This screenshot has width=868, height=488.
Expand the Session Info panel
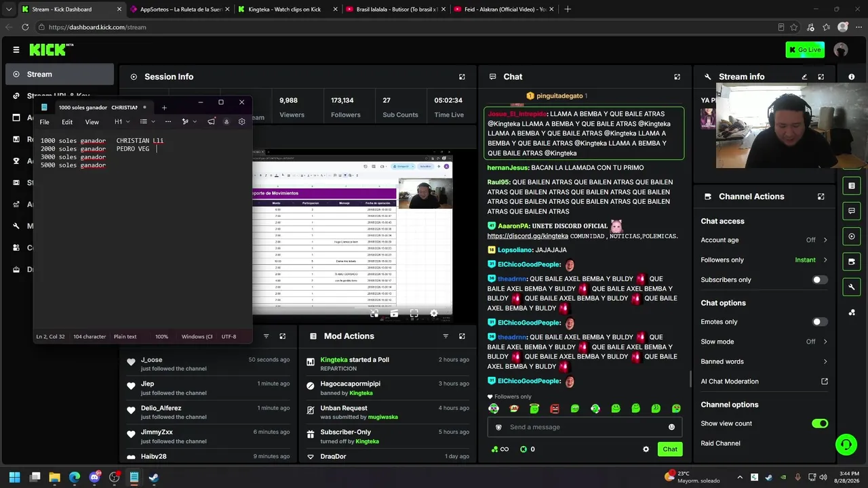click(x=462, y=77)
